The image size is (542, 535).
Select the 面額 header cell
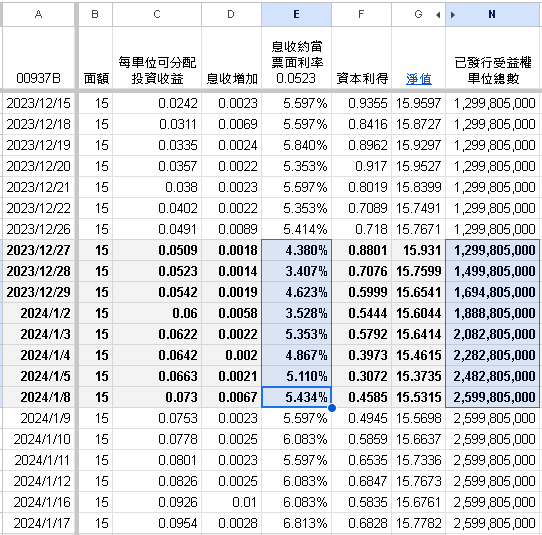[x=96, y=59]
